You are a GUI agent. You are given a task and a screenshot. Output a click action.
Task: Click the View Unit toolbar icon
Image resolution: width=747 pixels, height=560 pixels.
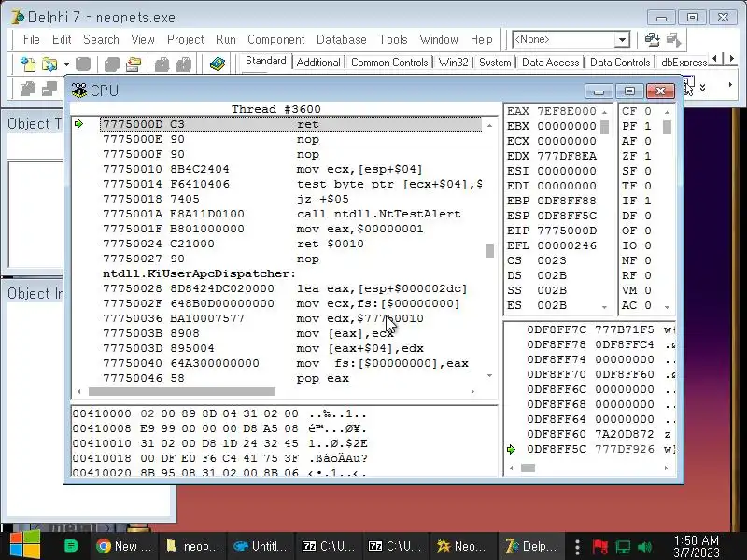[x=28, y=89]
